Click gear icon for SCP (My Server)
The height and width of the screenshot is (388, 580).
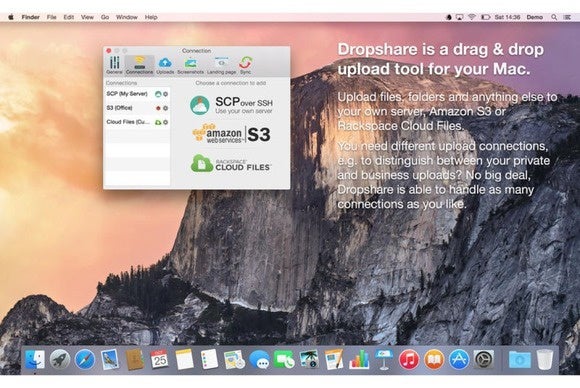[166, 94]
